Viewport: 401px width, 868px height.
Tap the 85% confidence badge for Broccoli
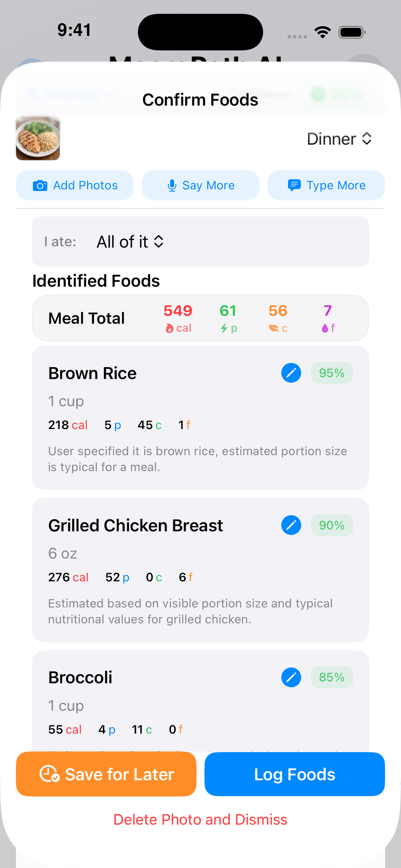pyautogui.click(x=332, y=677)
